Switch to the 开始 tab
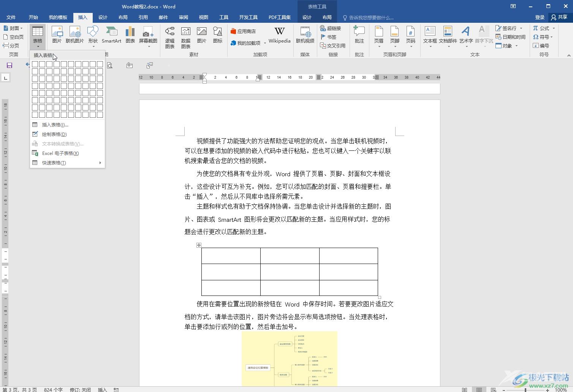The image size is (573, 392). (x=33, y=17)
